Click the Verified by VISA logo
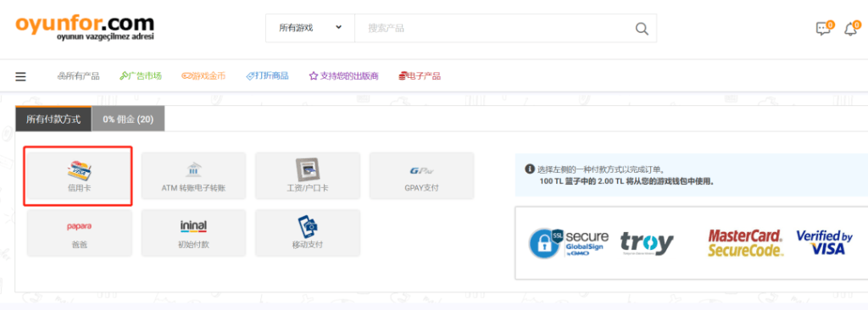The image size is (868, 310). [x=824, y=242]
